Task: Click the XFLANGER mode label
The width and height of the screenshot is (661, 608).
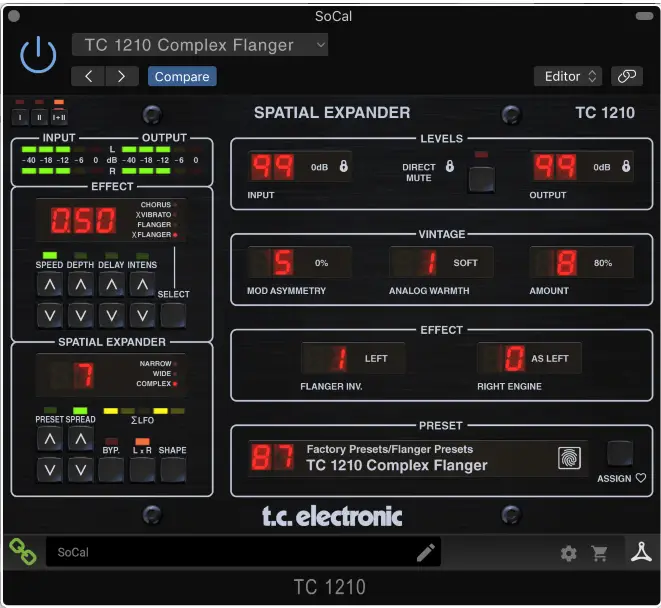Action: [x=151, y=234]
